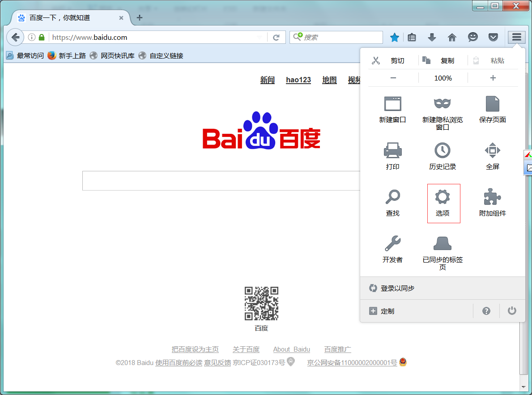
Task: Click the green padlock security icon
Action: pos(42,37)
